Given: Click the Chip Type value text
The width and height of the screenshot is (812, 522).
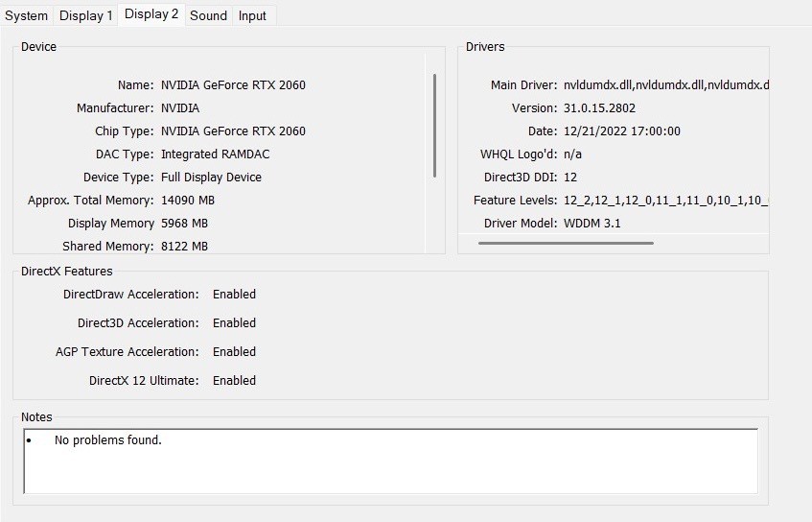Looking at the screenshot, I should click(233, 131).
